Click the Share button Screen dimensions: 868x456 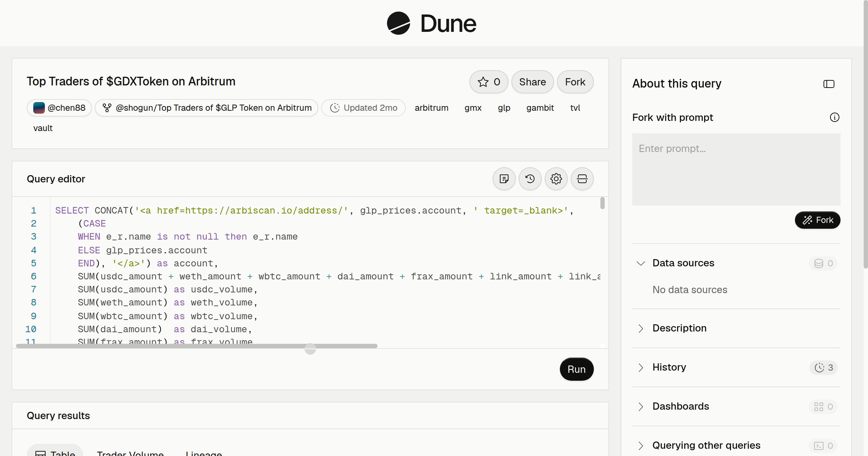pyautogui.click(x=532, y=82)
